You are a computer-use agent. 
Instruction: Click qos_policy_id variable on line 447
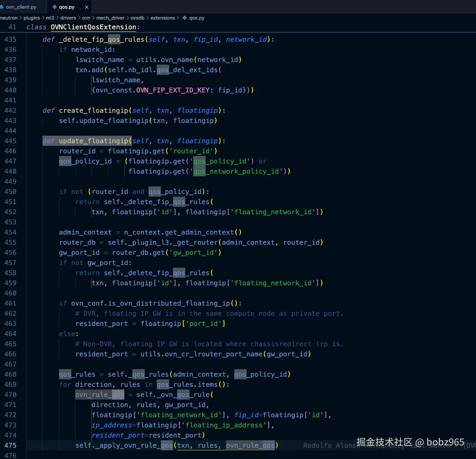coord(85,161)
